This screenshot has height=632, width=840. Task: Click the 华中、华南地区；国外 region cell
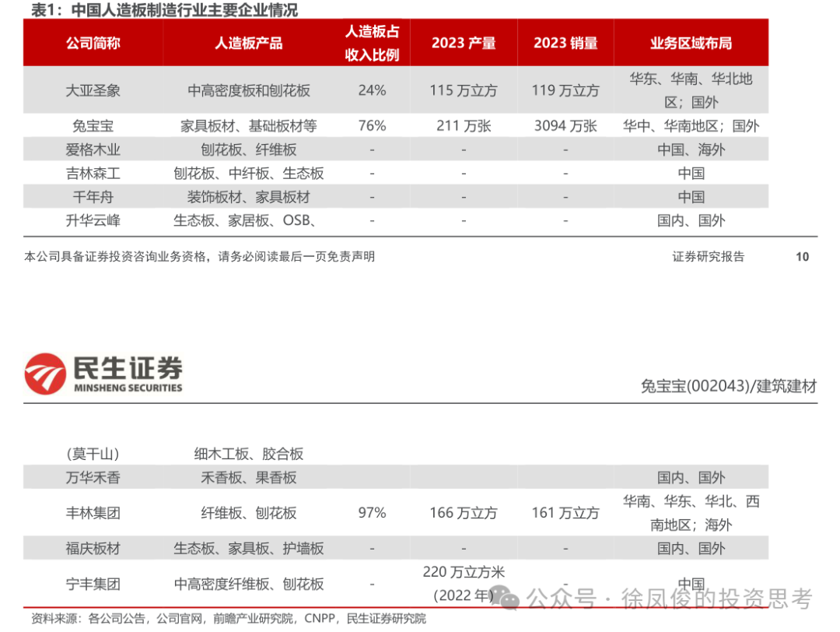[x=691, y=126]
